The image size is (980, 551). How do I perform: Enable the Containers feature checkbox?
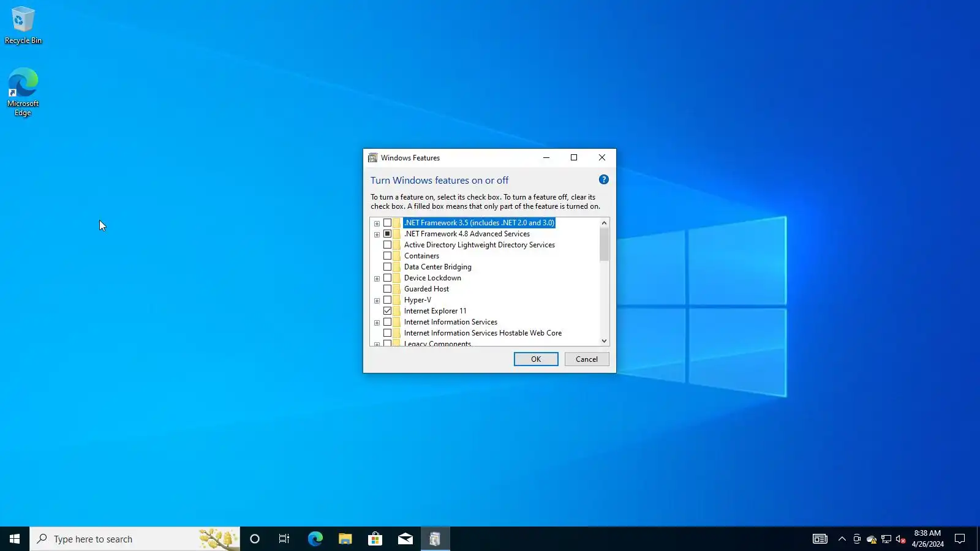pos(387,256)
